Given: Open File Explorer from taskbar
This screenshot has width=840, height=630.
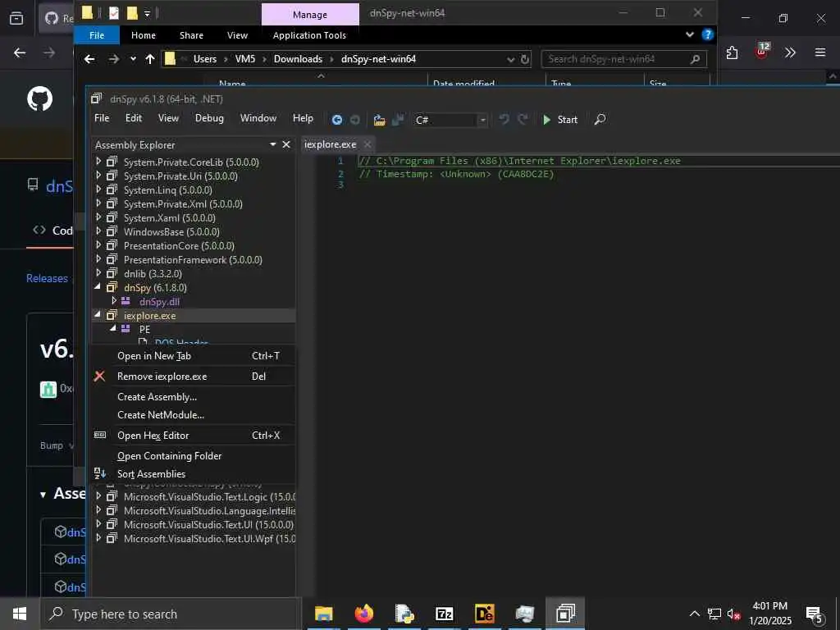Looking at the screenshot, I should point(323,614).
